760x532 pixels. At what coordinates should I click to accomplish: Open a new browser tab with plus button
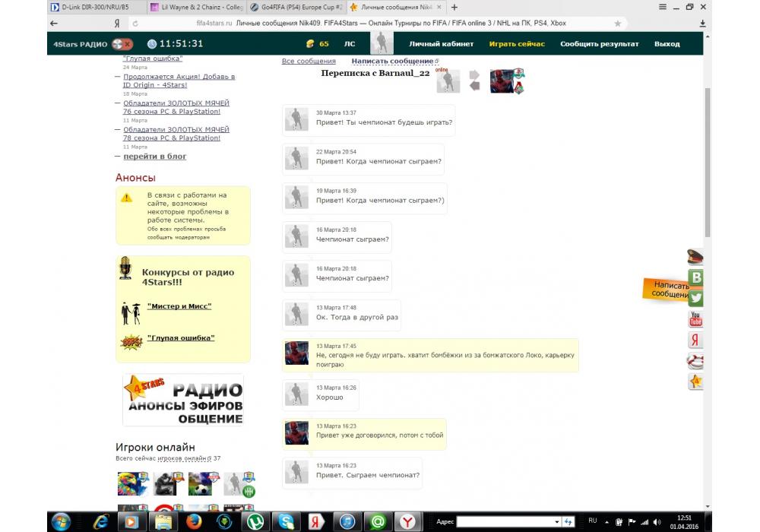pyautogui.click(x=454, y=8)
